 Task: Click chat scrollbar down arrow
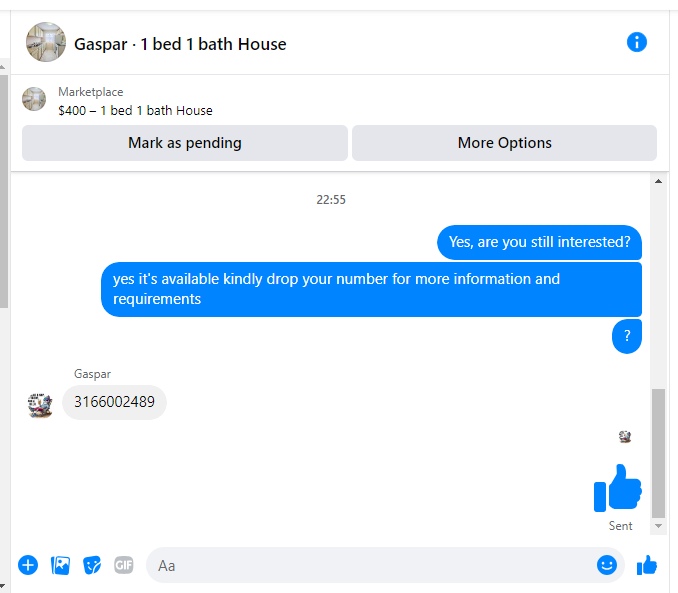[658, 526]
